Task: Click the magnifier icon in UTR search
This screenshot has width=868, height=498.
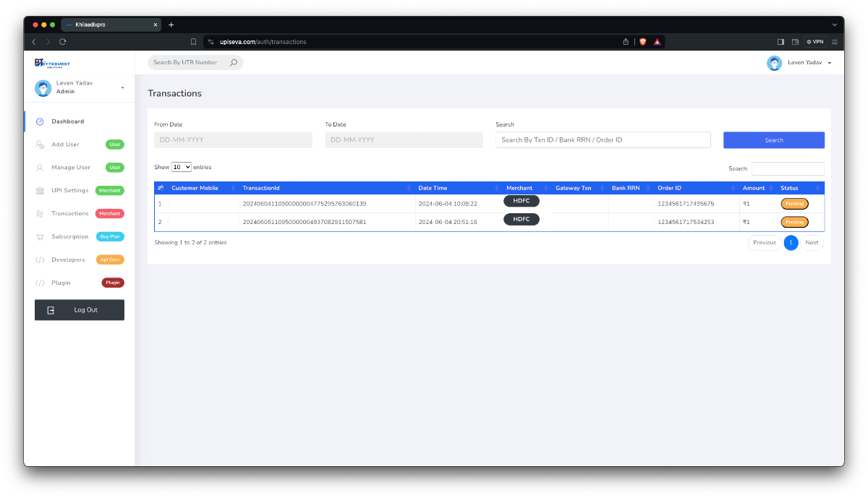Action: pyautogui.click(x=234, y=63)
